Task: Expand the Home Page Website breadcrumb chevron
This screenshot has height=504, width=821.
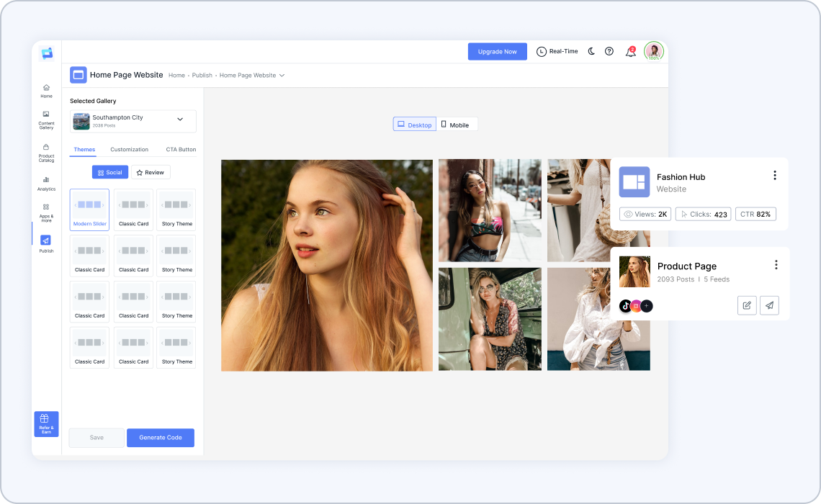Action: pos(282,76)
